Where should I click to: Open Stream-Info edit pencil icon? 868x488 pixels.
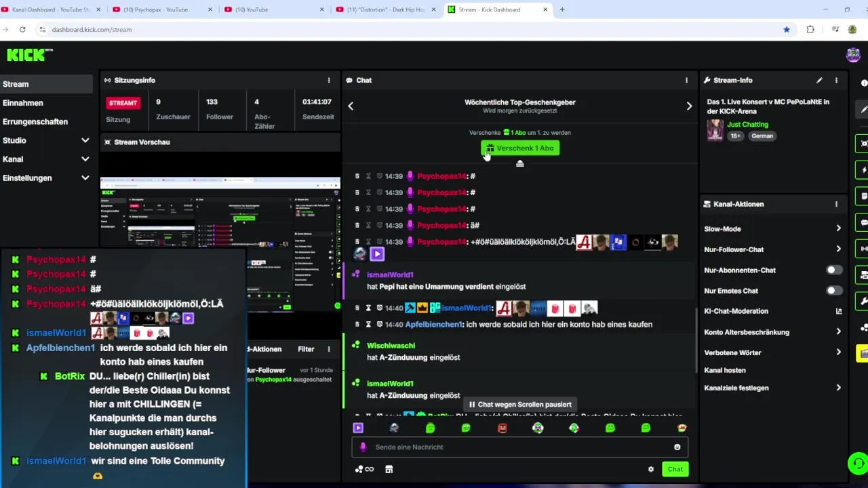click(819, 80)
